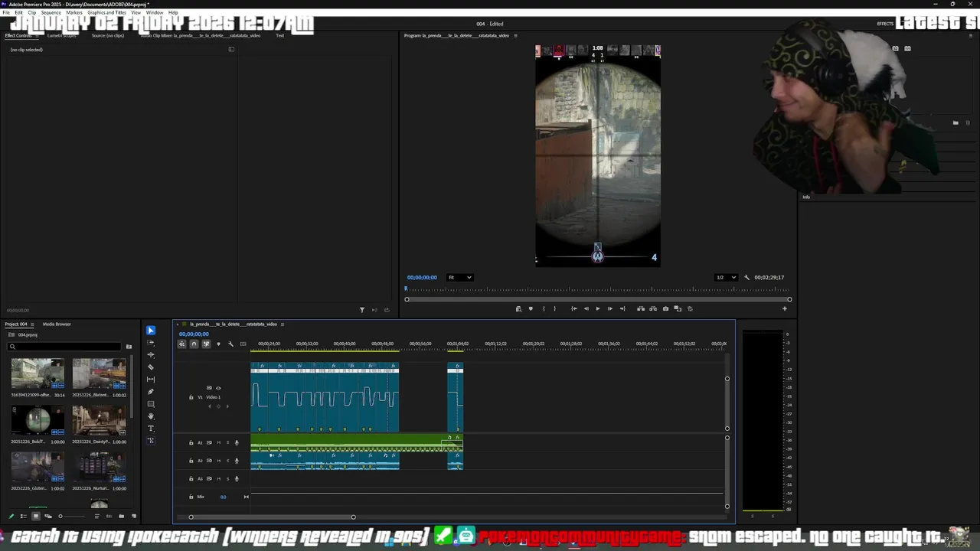
Task: Open the 1/2 playback resolution dropdown
Action: click(x=725, y=278)
